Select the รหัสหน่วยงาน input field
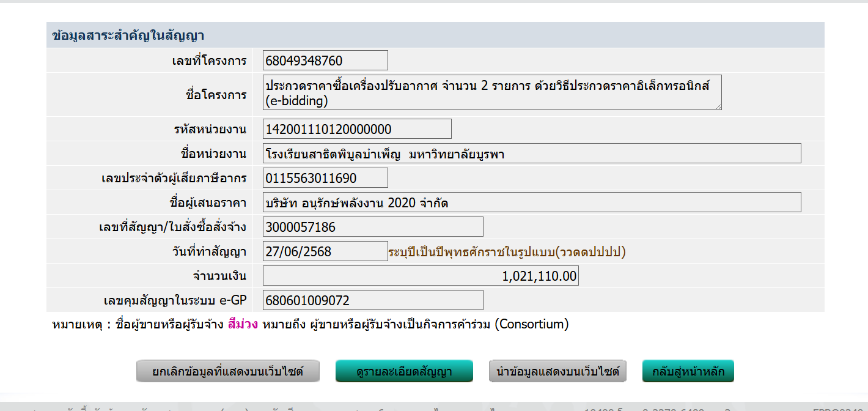This screenshot has height=411, width=868. [x=357, y=129]
